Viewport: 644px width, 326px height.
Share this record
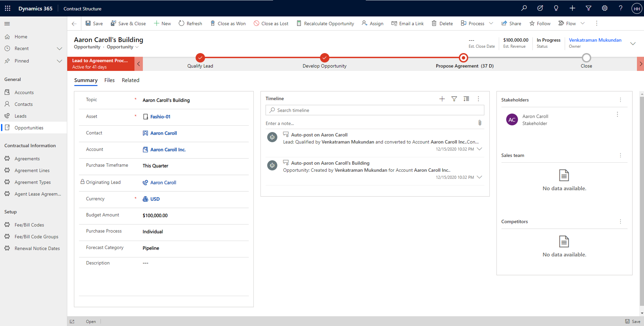pos(511,24)
